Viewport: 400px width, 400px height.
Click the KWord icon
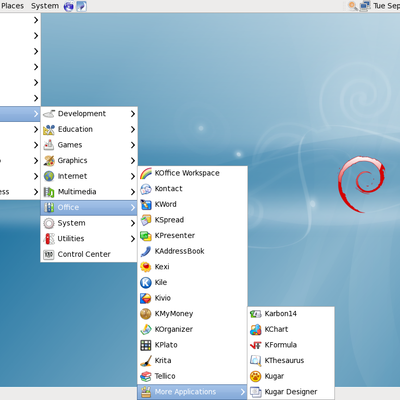tap(146, 204)
